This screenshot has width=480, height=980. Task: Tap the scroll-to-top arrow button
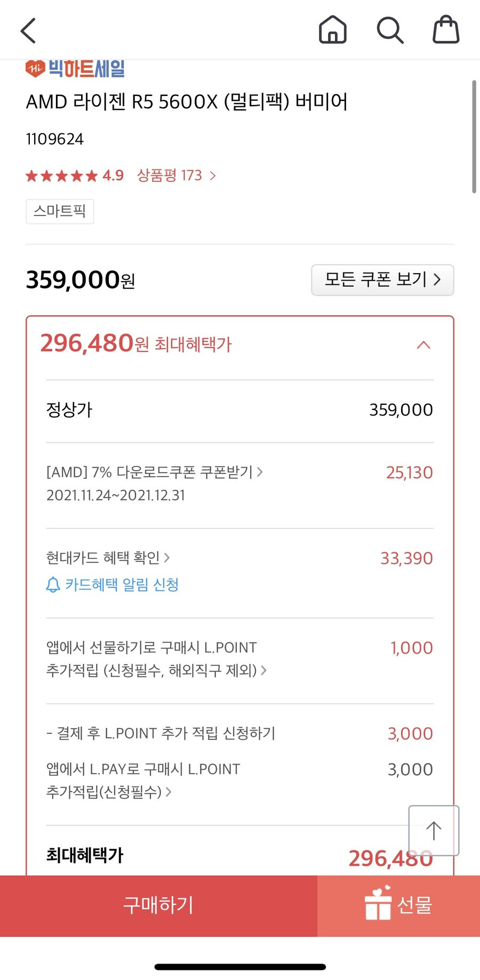tap(434, 830)
